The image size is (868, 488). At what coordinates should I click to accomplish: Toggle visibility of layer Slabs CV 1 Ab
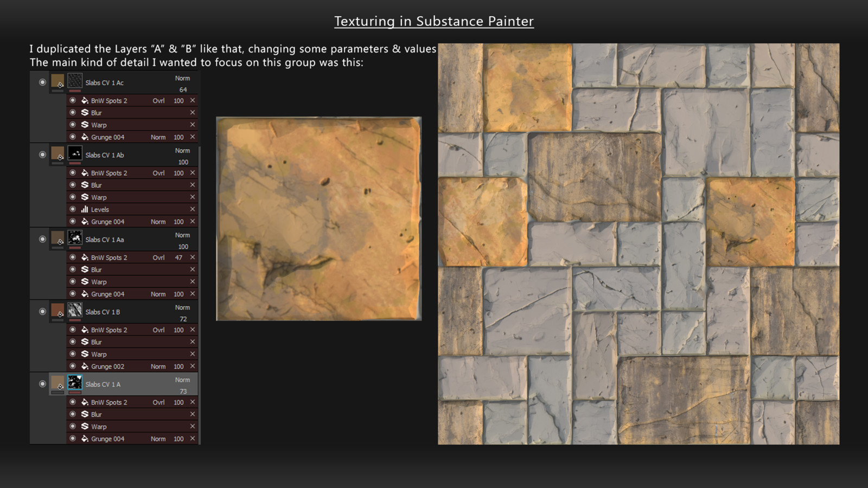[42, 155]
